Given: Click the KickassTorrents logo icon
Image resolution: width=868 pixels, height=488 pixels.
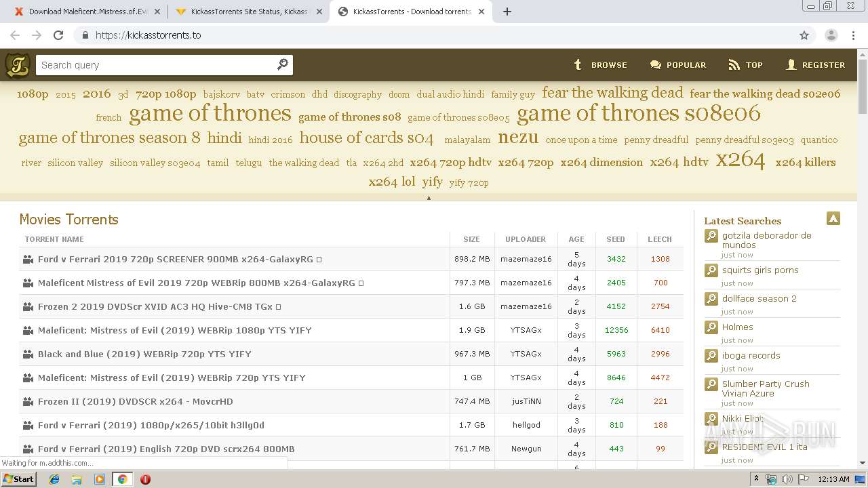Looking at the screenshot, I should pyautogui.click(x=18, y=65).
